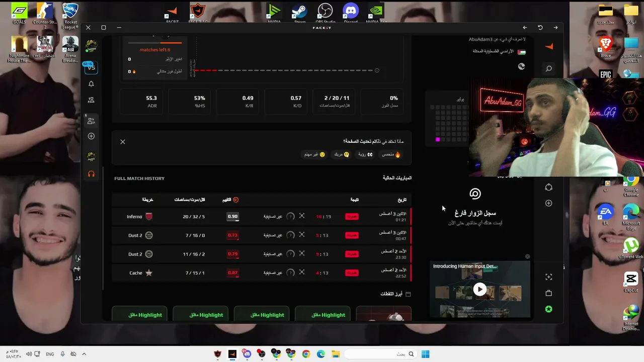Choose the fire emoji reaction in feedback prompt

point(391,154)
